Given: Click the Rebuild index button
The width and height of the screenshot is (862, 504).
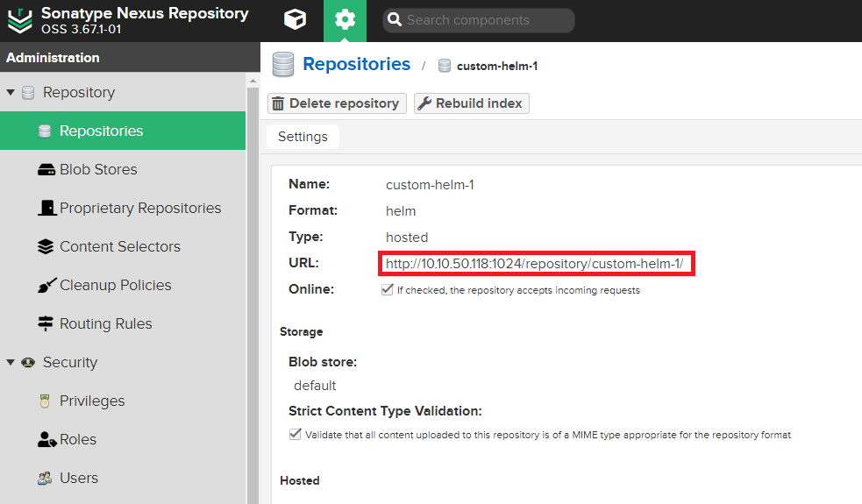Looking at the screenshot, I should [472, 103].
